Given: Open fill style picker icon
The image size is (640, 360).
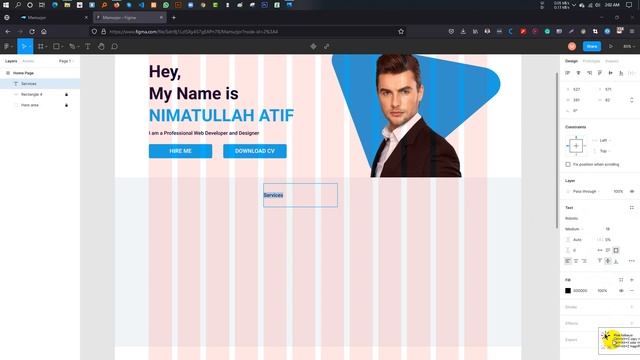Looking at the screenshot, I should coord(621,280).
